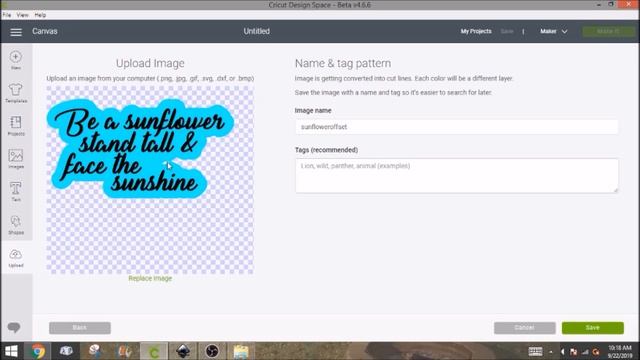Click the volume speaker tray icon
This screenshot has height=360, width=640.
(562, 351)
